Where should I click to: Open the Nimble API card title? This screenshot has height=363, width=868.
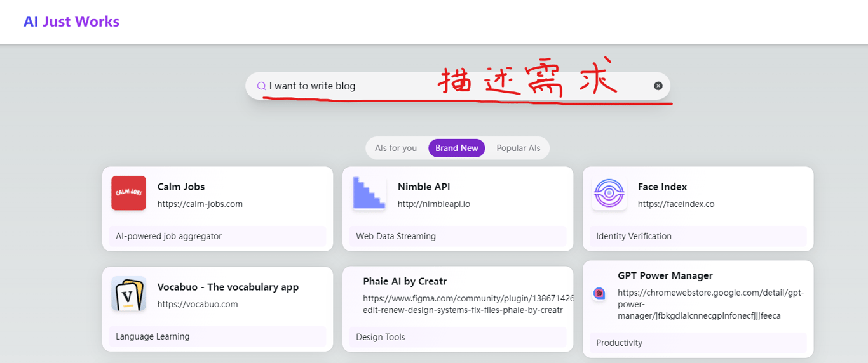coord(424,187)
